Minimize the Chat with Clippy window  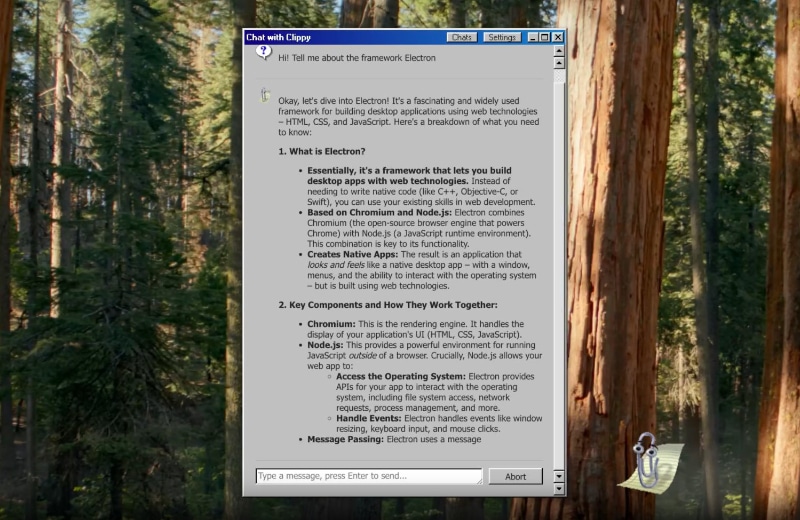pos(533,37)
